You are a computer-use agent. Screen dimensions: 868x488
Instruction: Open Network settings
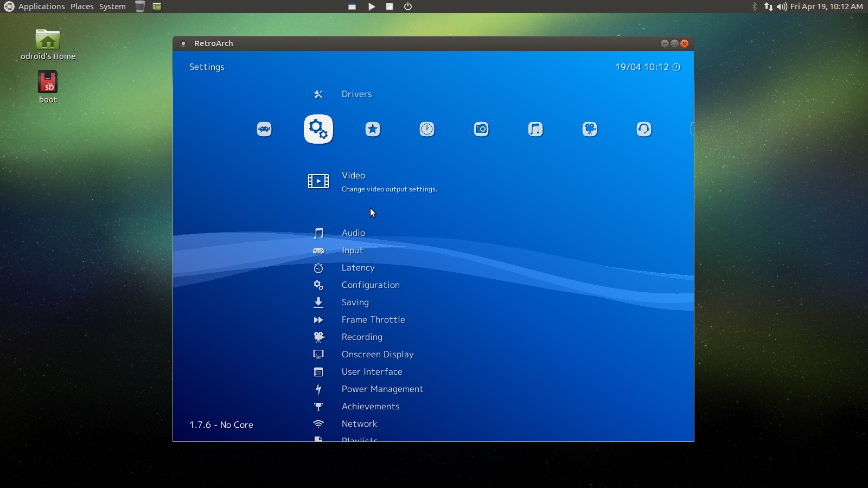pos(359,423)
